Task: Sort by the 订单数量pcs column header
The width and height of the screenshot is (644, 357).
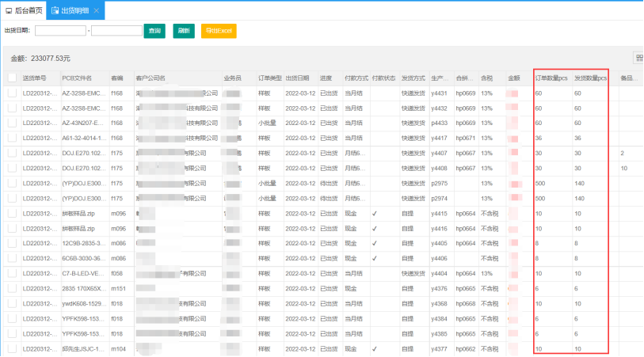Action: [x=552, y=78]
